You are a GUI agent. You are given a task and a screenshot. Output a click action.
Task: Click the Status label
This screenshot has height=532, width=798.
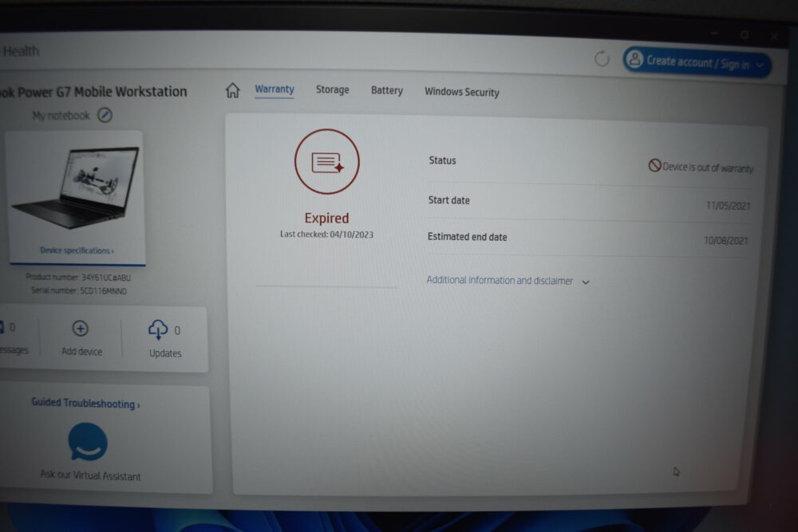[442, 161]
